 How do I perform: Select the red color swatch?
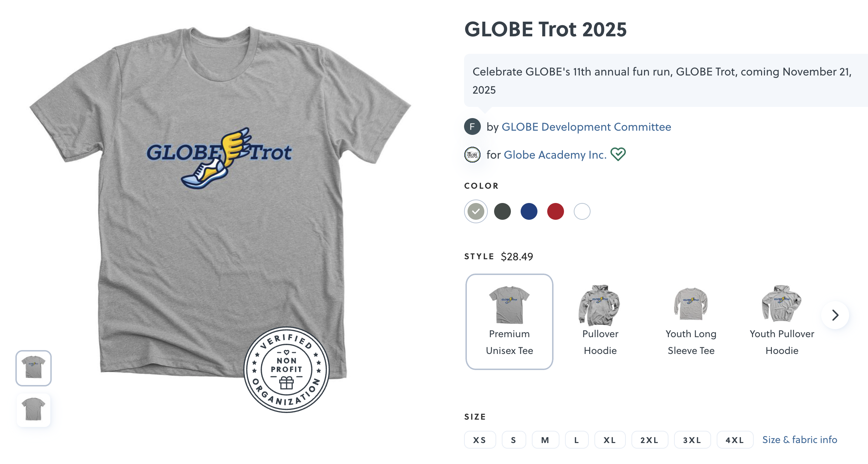pyautogui.click(x=556, y=211)
